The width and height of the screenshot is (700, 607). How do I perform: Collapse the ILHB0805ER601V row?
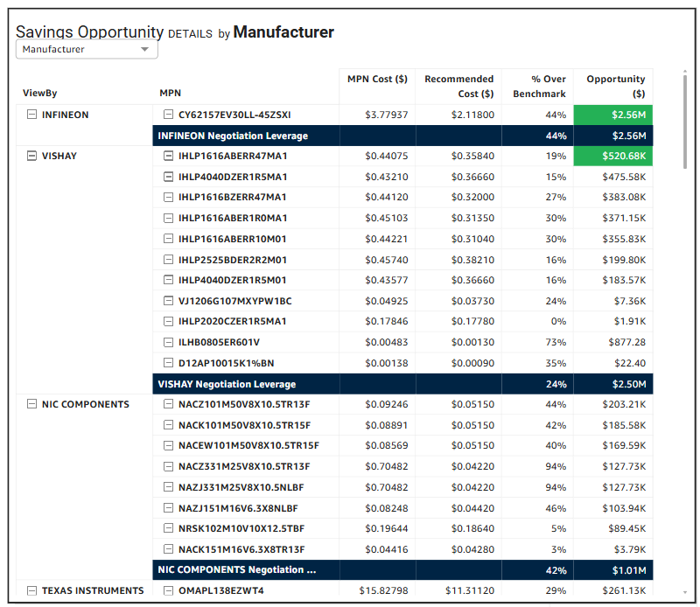click(168, 342)
